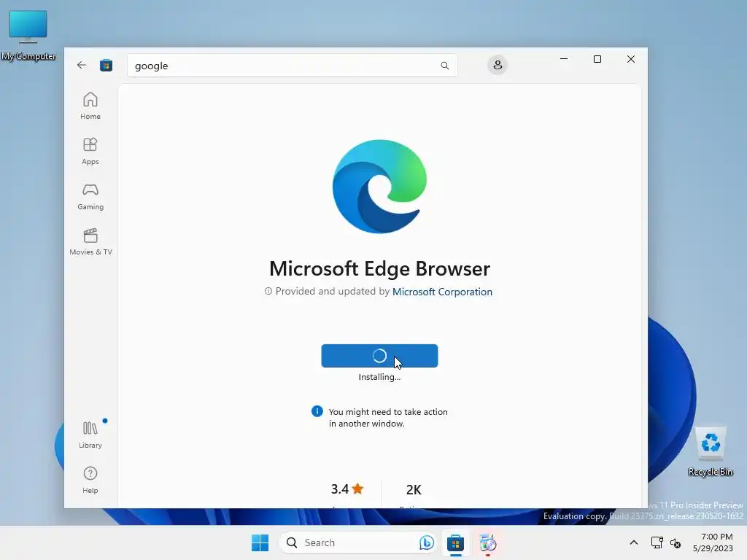Open the Home section in sidebar
The height and width of the screenshot is (560, 747).
[x=90, y=106]
